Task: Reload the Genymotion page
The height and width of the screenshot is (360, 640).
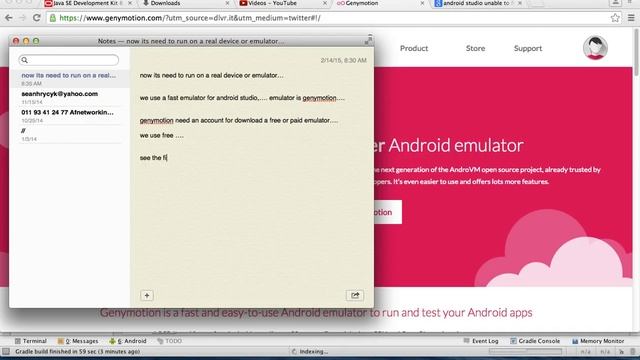Action: coord(36,18)
